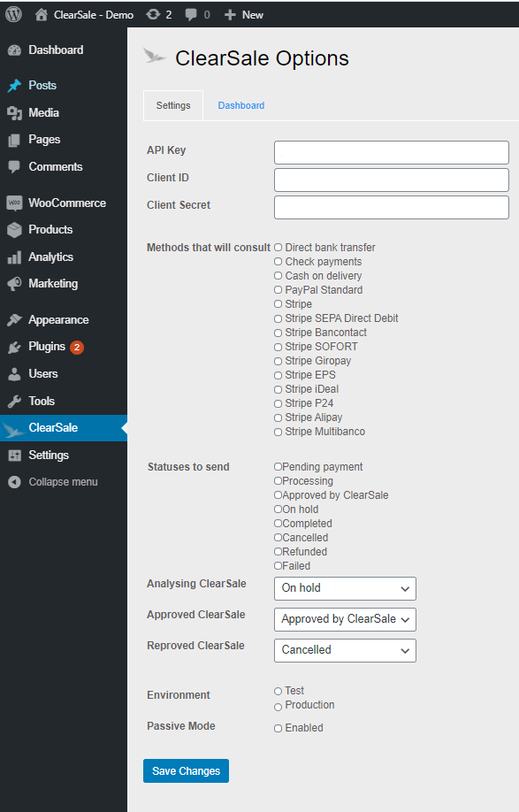Select PayPal Standard method
Viewport: 519px width, 812px height.
(x=278, y=290)
